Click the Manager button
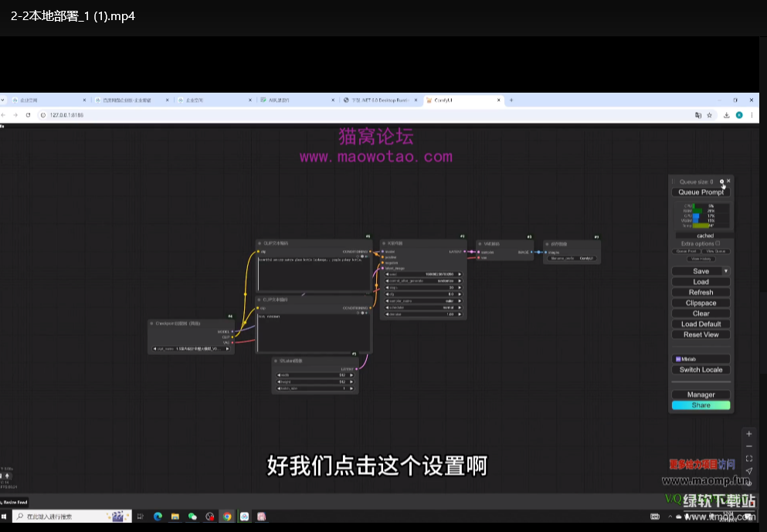 tap(701, 395)
